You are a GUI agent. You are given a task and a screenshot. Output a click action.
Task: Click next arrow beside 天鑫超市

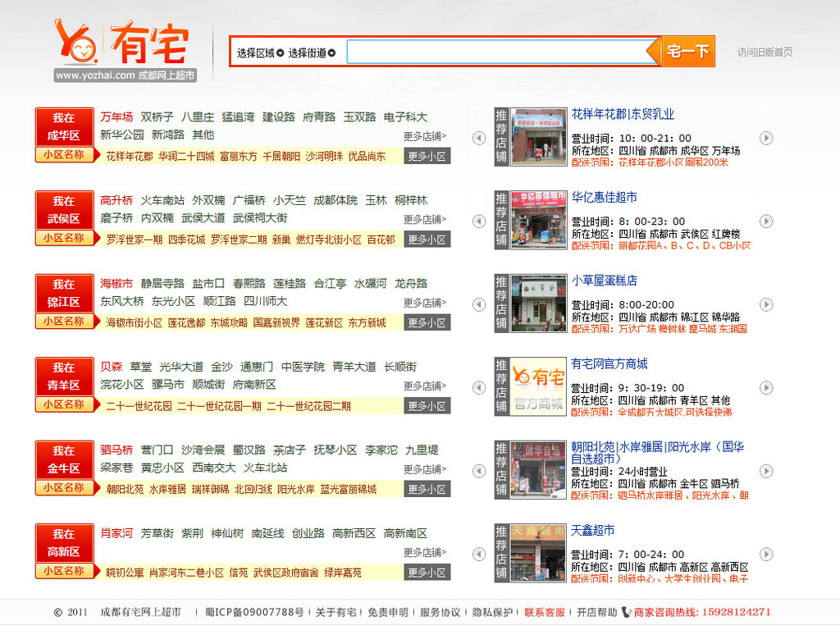765,554
